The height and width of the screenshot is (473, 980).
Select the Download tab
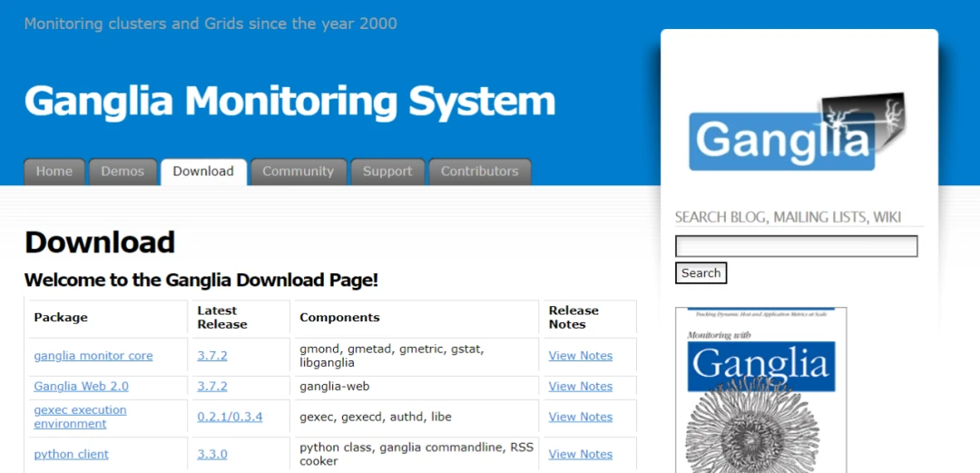(x=203, y=172)
